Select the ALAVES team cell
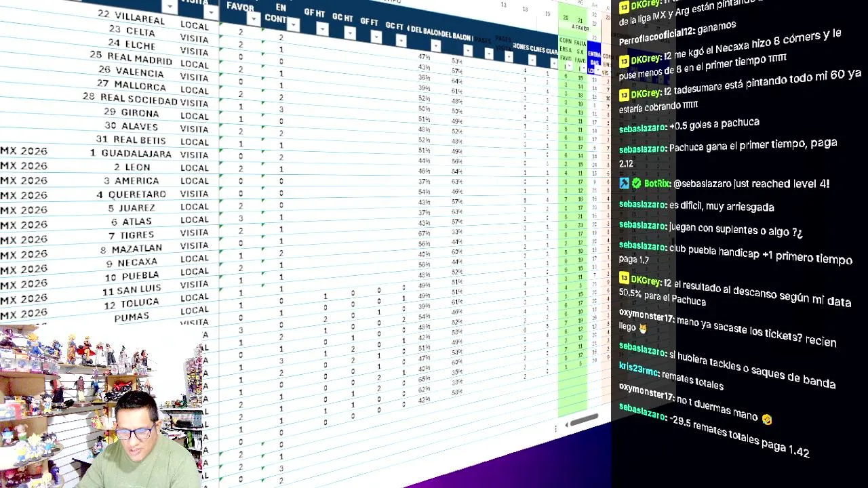868x488 pixels. pos(140,126)
